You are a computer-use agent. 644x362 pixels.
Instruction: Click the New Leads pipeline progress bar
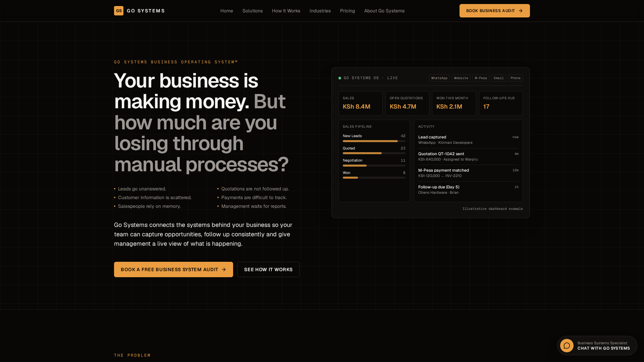click(374, 141)
